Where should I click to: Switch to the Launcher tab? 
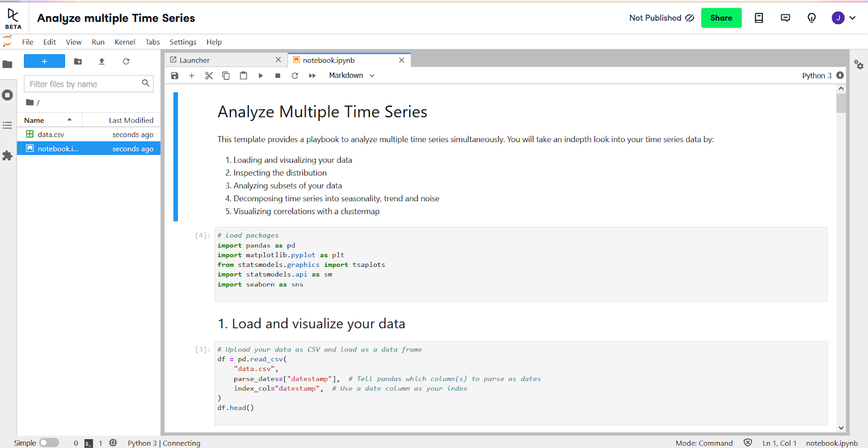coord(194,60)
